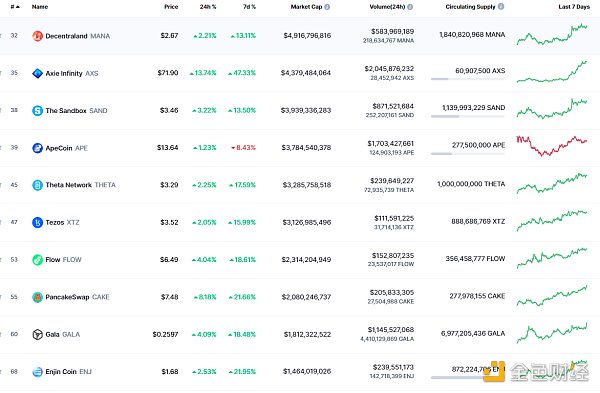Open the Gala cube logo
Viewport: 600px width, 393px height.
pyautogui.click(x=37, y=334)
